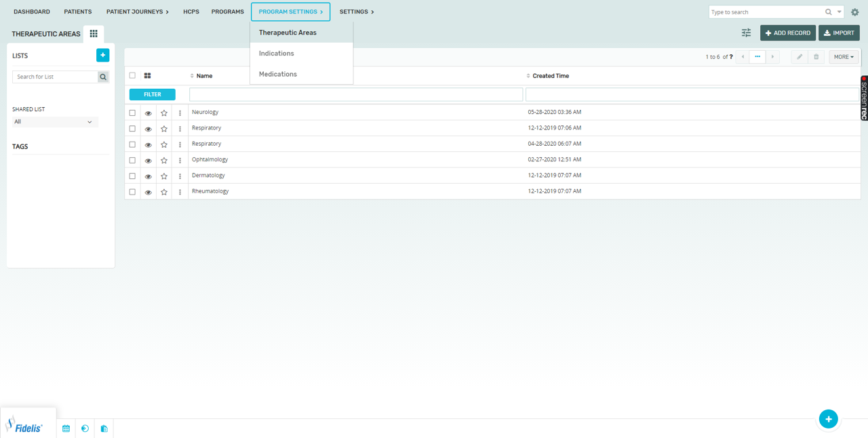Expand the Settings menu in the nav bar
Image resolution: width=868 pixels, height=438 pixels.
(357, 12)
